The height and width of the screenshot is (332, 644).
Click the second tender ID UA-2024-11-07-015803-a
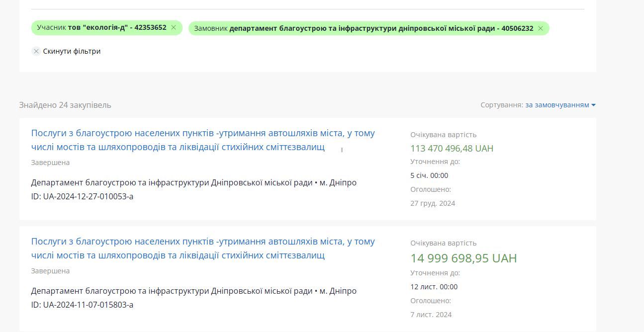82,305
